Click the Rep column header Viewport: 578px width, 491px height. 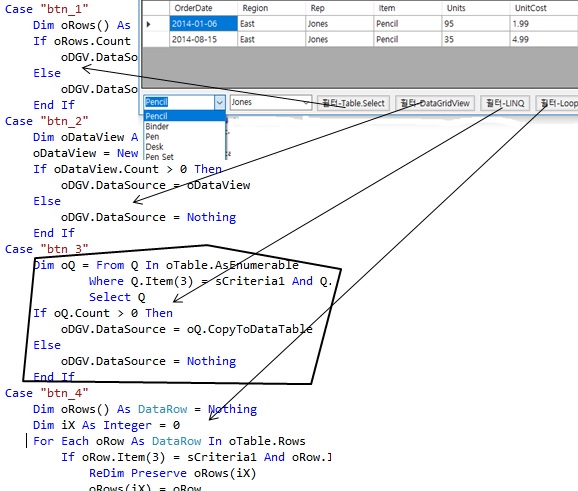pyautogui.click(x=340, y=8)
